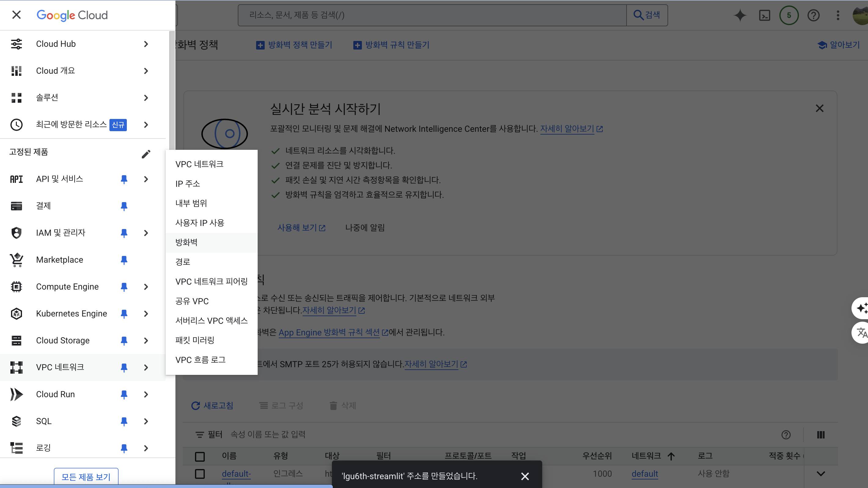
Task: Click the VPC 네트워크 sidebar icon
Action: tap(16, 367)
